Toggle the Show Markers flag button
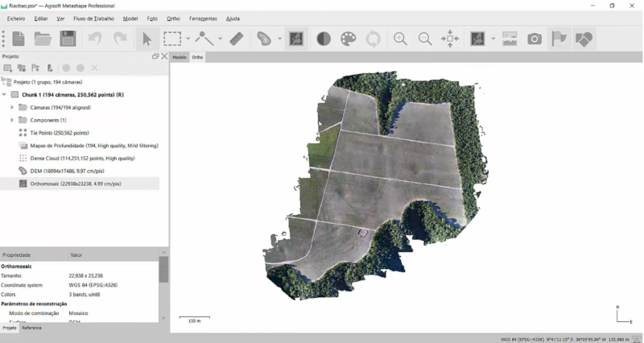644x343 pixels. pyautogui.click(x=559, y=39)
